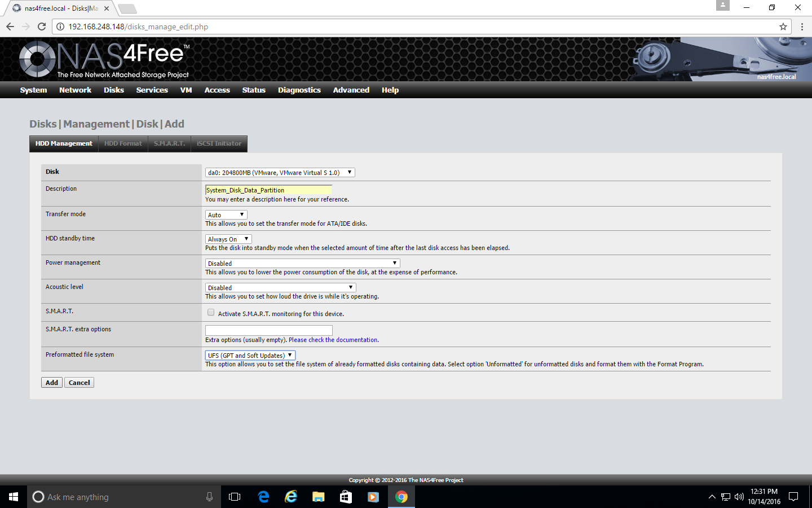Open Task View on the taskbar

click(x=235, y=497)
